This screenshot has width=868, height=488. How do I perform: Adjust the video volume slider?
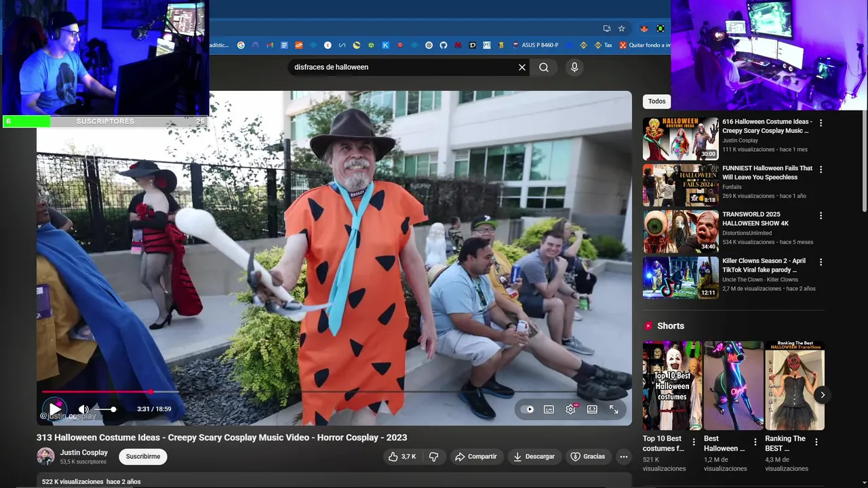[x=104, y=409]
